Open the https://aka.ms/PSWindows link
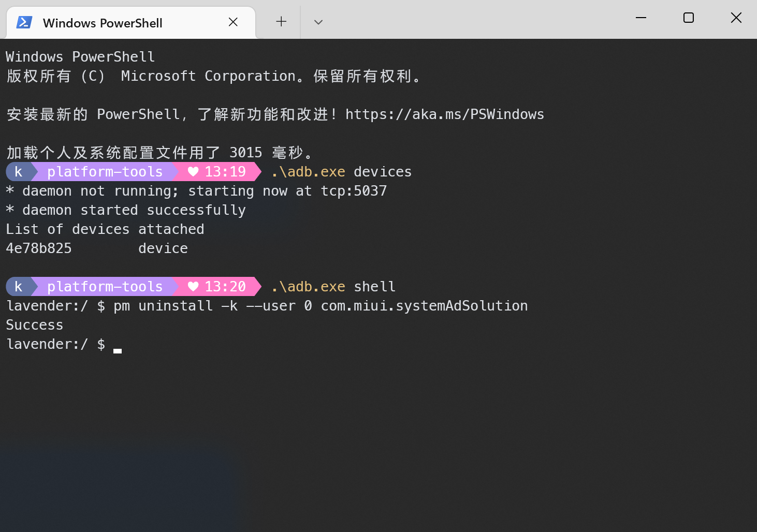Viewport: 757px width, 532px height. (445, 114)
